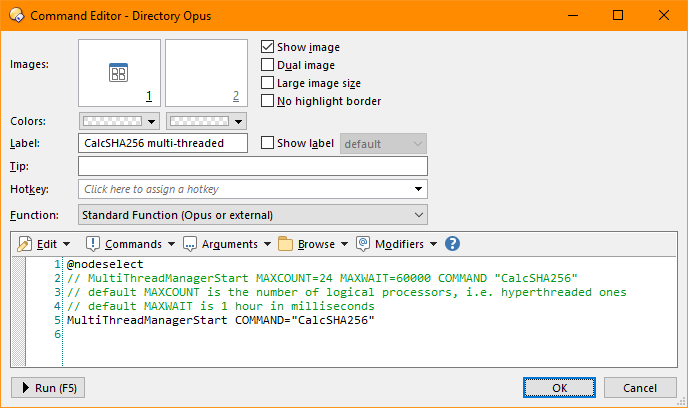
Task: Click empty line 6 in editor
Action: (369, 334)
